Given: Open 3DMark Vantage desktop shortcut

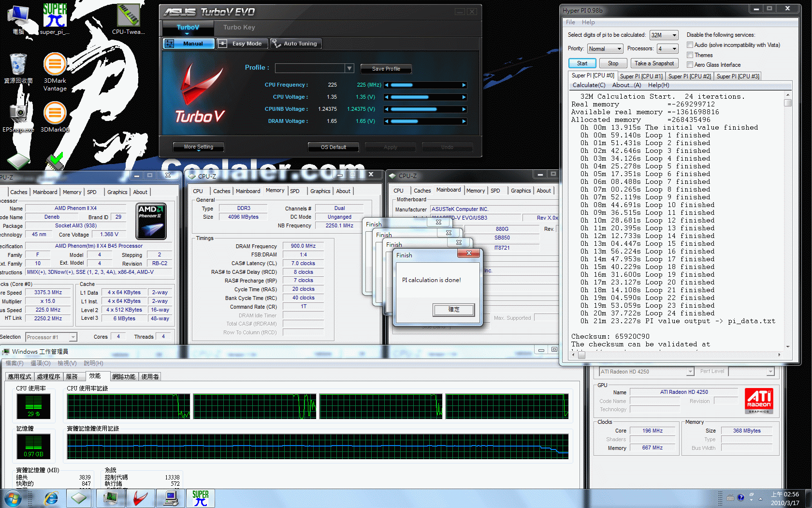Looking at the screenshot, I should (55, 72).
